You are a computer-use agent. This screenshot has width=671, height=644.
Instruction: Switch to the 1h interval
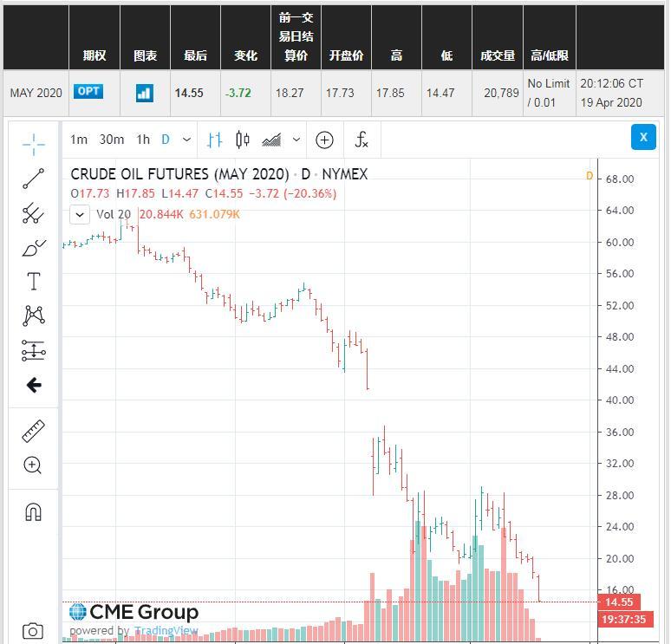click(143, 140)
